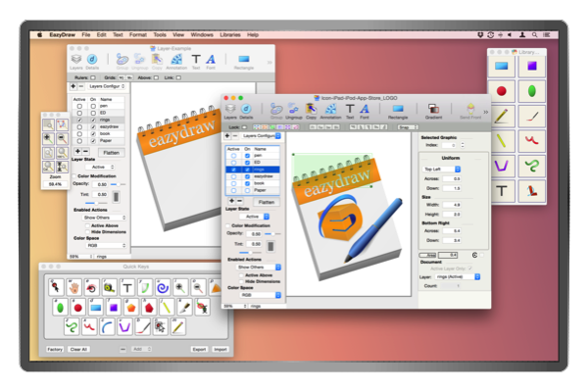Click the Opacity slider in the LOGO window
The image size is (588, 392).
(272, 233)
